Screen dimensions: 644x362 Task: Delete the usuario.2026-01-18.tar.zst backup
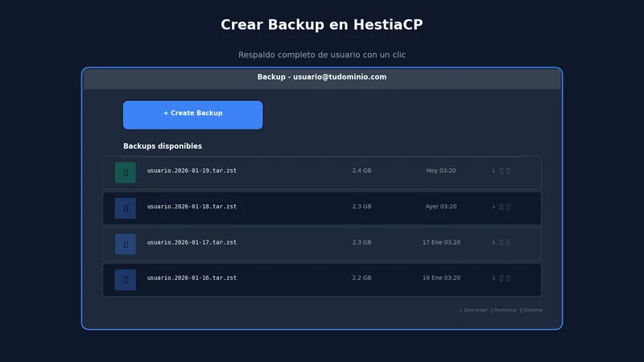pos(509,207)
